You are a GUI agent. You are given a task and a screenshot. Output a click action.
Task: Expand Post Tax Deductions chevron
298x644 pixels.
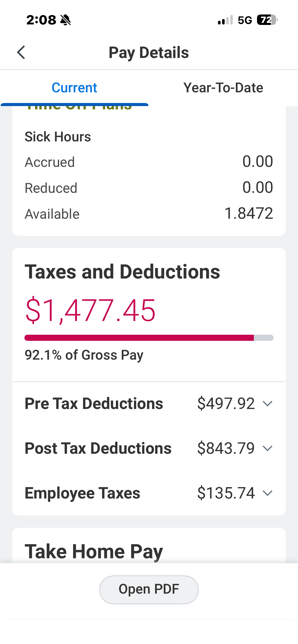(x=267, y=448)
